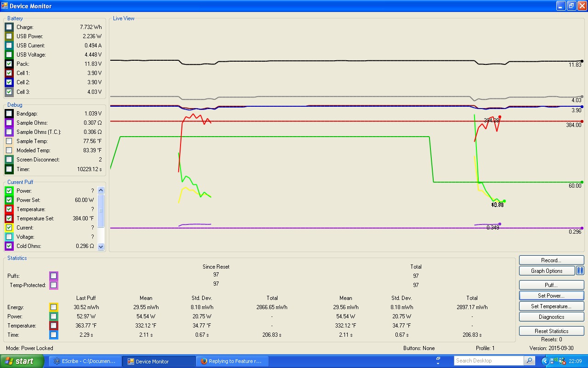Click the Record... button
The width and height of the screenshot is (588, 368).
pyautogui.click(x=551, y=260)
